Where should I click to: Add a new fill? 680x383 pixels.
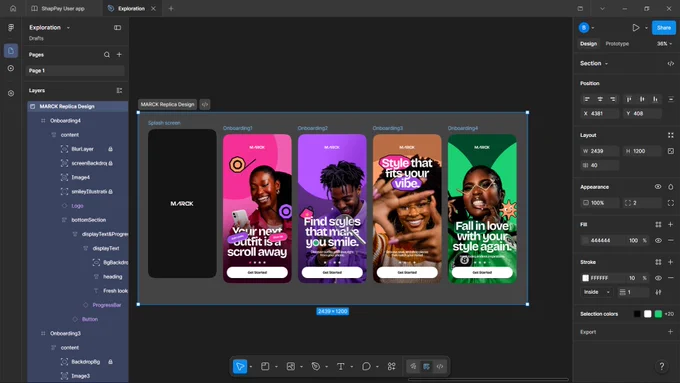point(670,224)
